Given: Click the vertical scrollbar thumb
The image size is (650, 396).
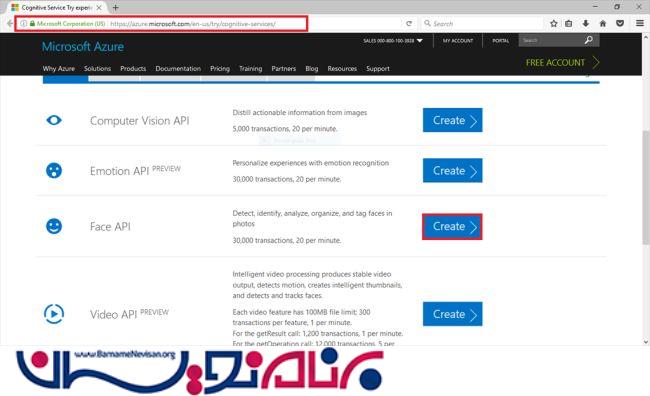Looking at the screenshot, I should click(645, 187).
